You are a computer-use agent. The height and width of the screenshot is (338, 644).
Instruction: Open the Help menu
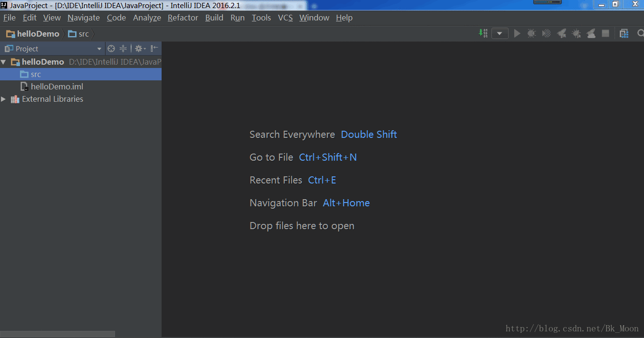pyautogui.click(x=344, y=18)
